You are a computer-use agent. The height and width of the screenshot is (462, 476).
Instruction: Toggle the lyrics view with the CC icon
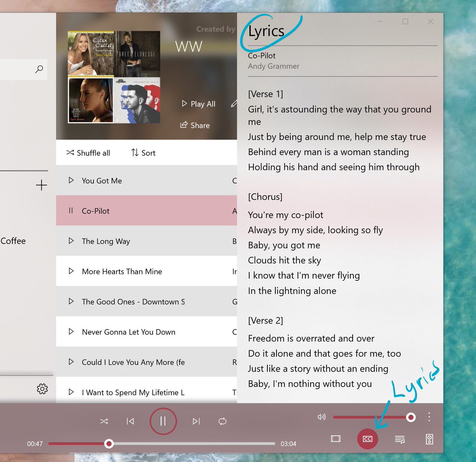coord(367,439)
